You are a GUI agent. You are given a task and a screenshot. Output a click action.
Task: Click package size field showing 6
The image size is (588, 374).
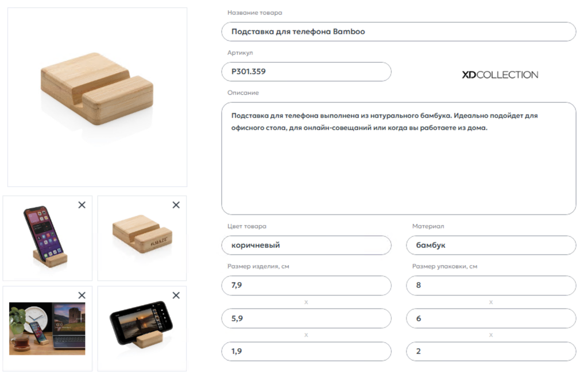tap(490, 318)
